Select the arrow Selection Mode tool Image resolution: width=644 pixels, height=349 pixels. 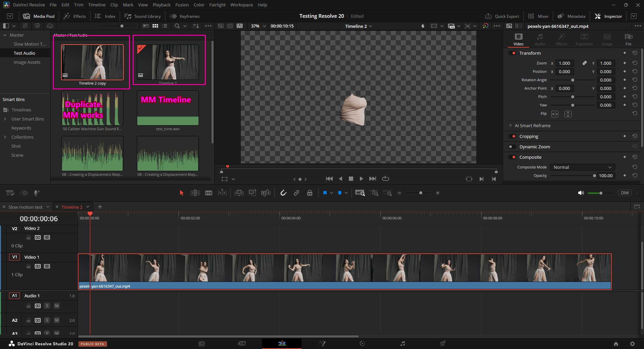click(x=181, y=193)
